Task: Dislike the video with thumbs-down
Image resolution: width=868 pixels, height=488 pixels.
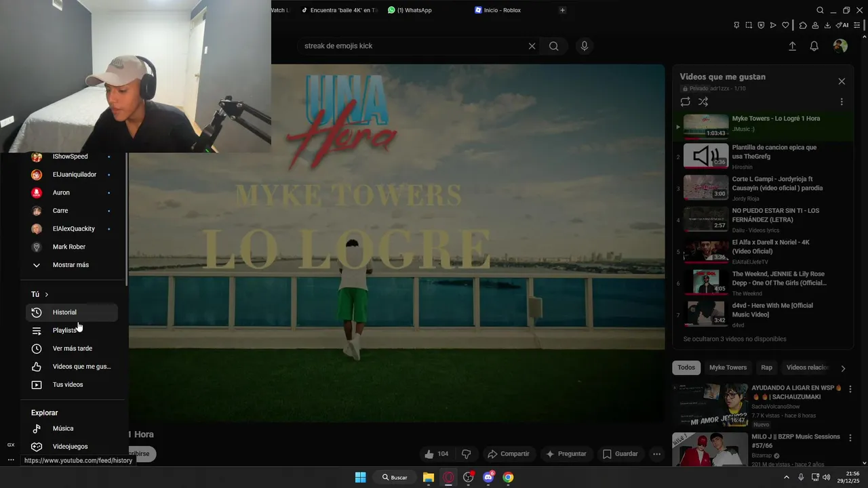Action: 467,454
